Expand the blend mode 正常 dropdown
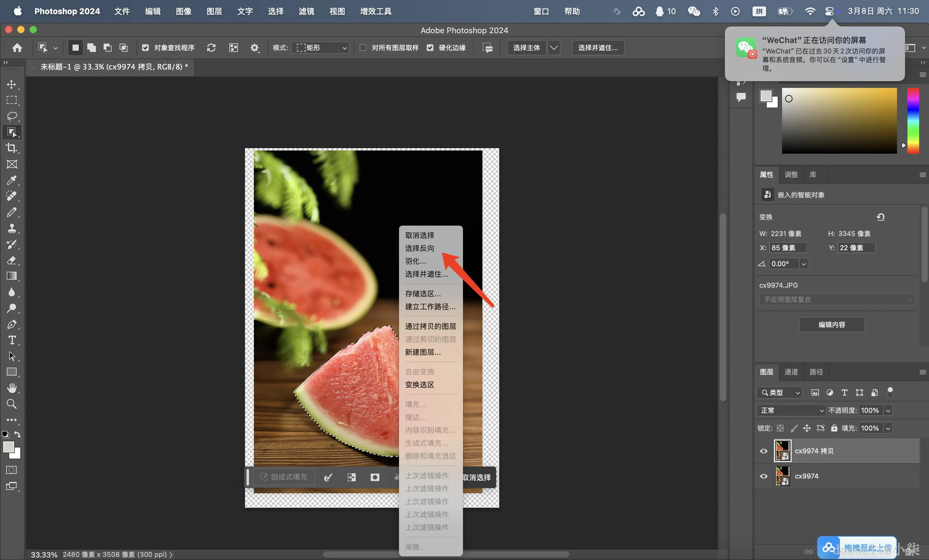The width and height of the screenshot is (929, 560). click(x=791, y=410)
